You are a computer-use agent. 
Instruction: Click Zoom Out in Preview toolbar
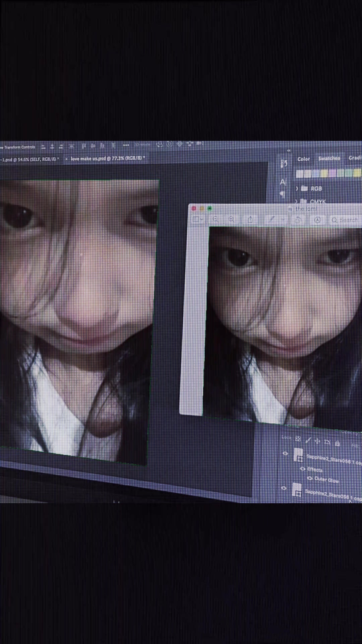pos(215,219)
